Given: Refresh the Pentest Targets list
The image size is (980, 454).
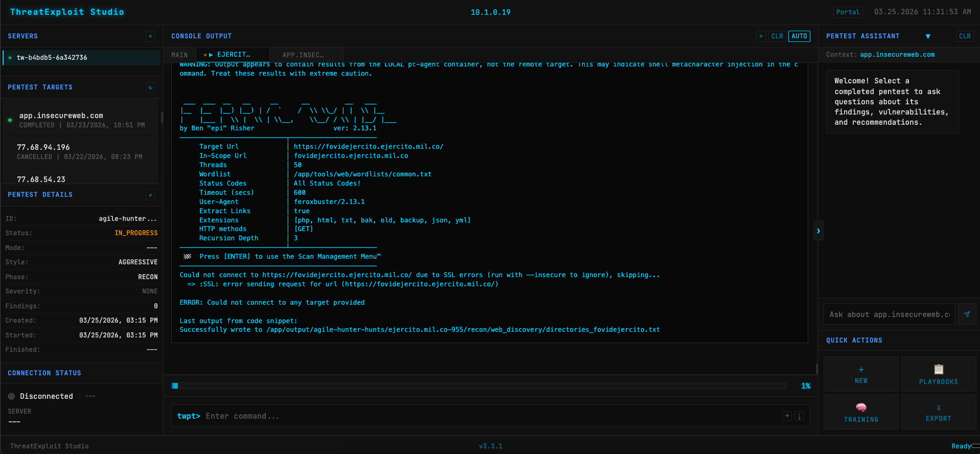Looking at the screenshot, I should point(150,87).
